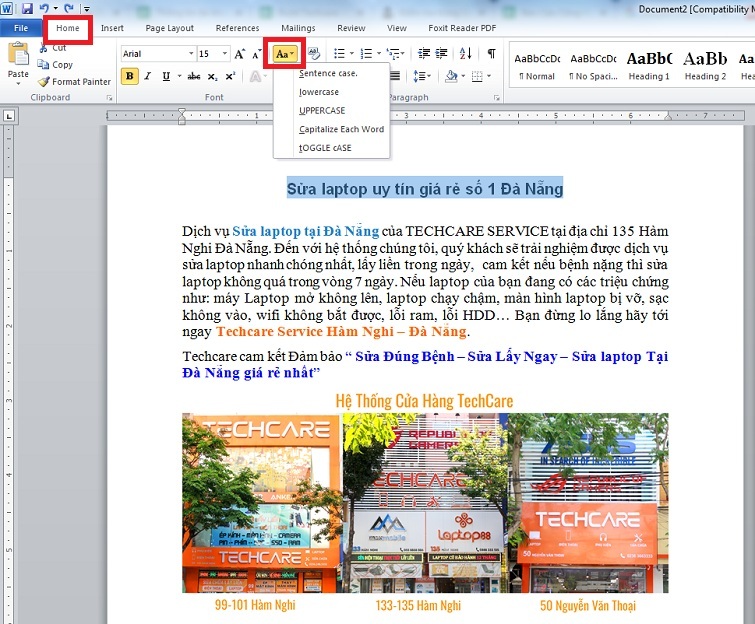Expand the Borders dropdown arrow
The width and height of the screenshot is (755, 624).
coord(489,76)
